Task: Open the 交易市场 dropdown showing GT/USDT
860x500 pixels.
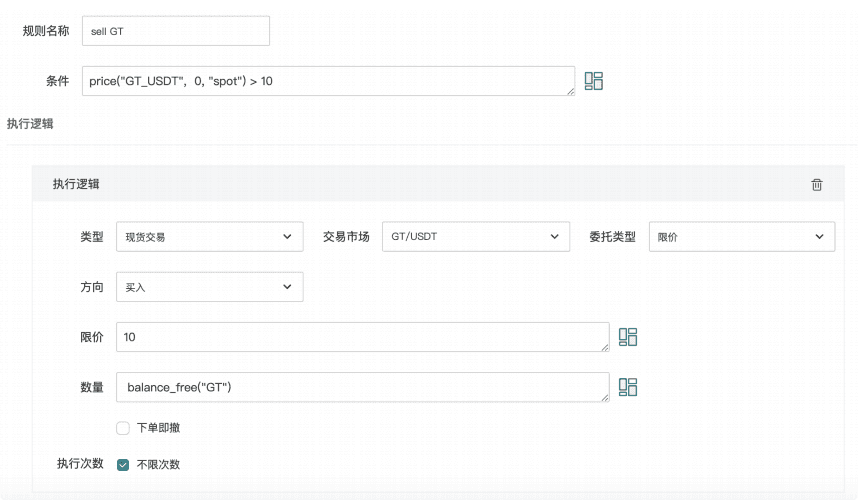Action: pos(475,237)
